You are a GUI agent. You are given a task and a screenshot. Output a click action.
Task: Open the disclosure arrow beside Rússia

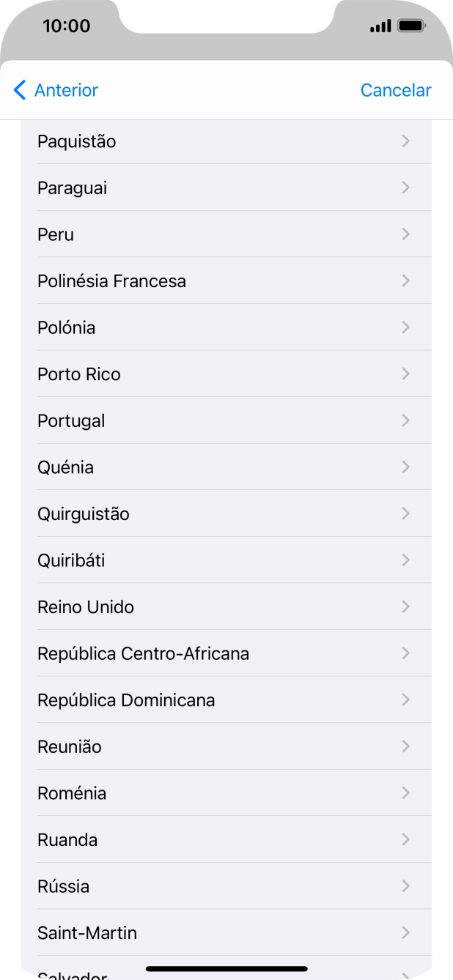click(405, 886)
